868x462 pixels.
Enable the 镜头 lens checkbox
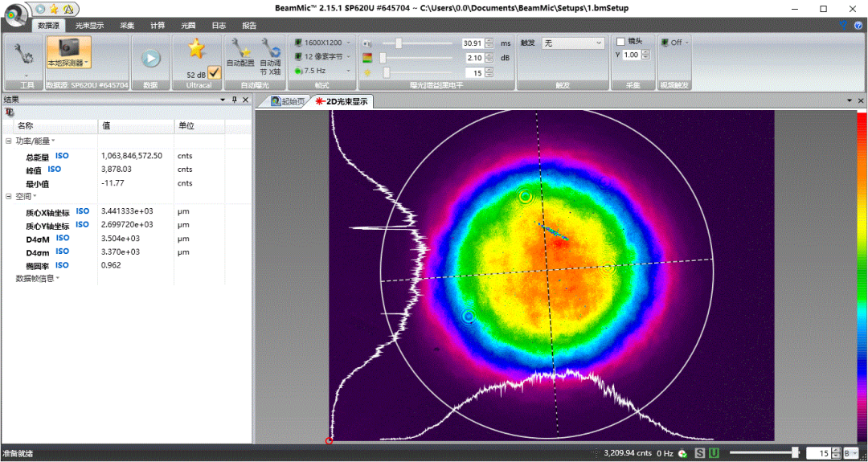click(x=620, y=42)
